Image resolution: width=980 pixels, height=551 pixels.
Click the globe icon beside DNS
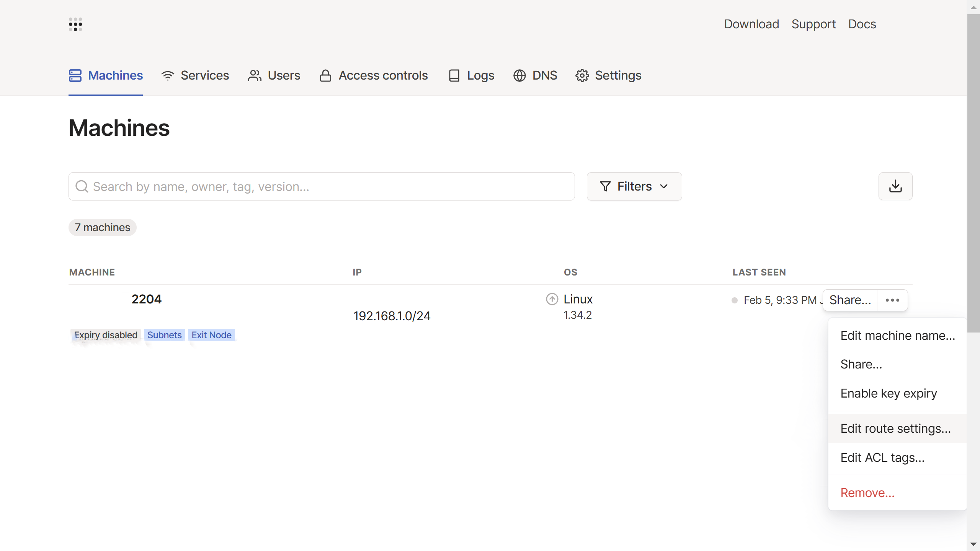[519, 76]
